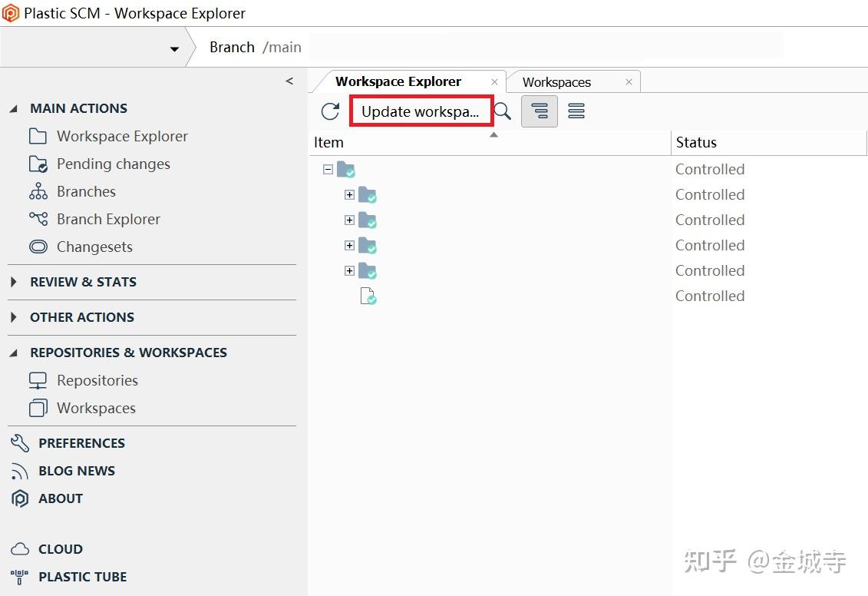This screenshot has height=596, width=868.
Task: Click the Pending changes icon
Action: (38, 164)
